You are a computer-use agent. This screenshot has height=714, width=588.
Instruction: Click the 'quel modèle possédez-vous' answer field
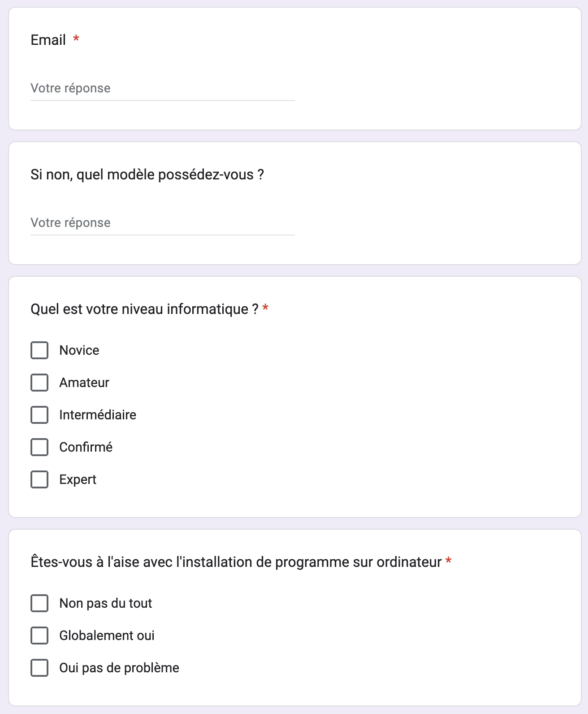pyautogui.click(x=162, y=223)
